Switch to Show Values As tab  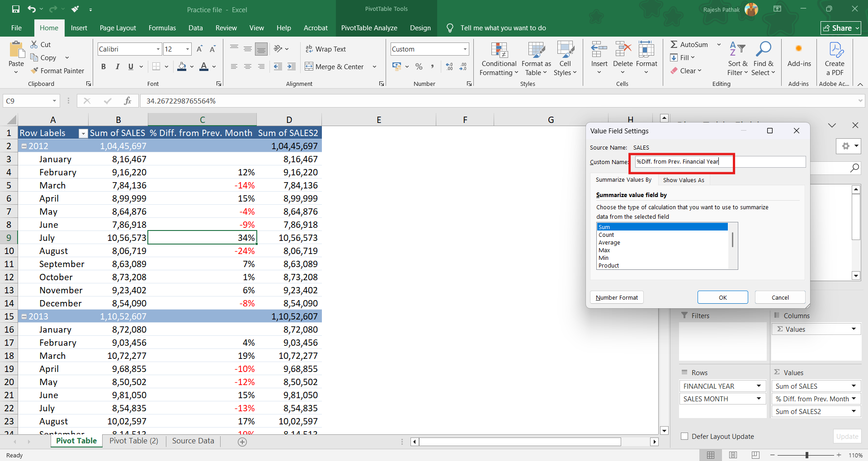tap(683, 180)
